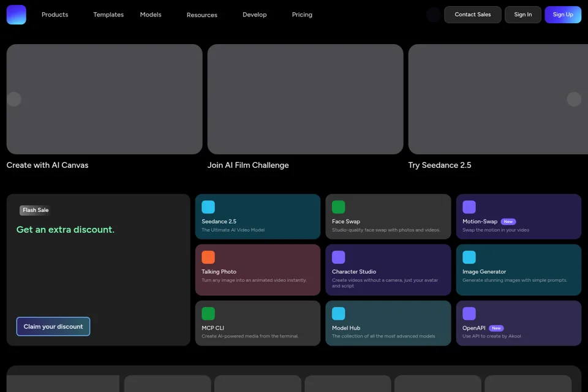Open the Seedance 2.5 title link
The width and height of the screenshot is (588, 392).
tap(219, 221)
